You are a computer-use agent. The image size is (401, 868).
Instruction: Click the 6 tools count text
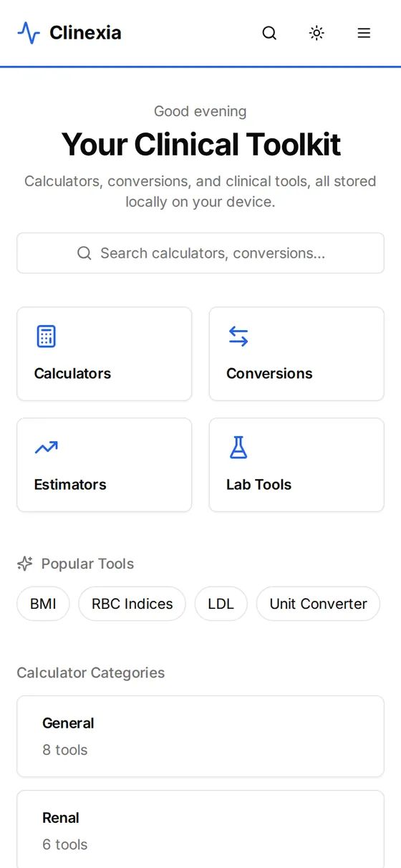click(65, 844)
